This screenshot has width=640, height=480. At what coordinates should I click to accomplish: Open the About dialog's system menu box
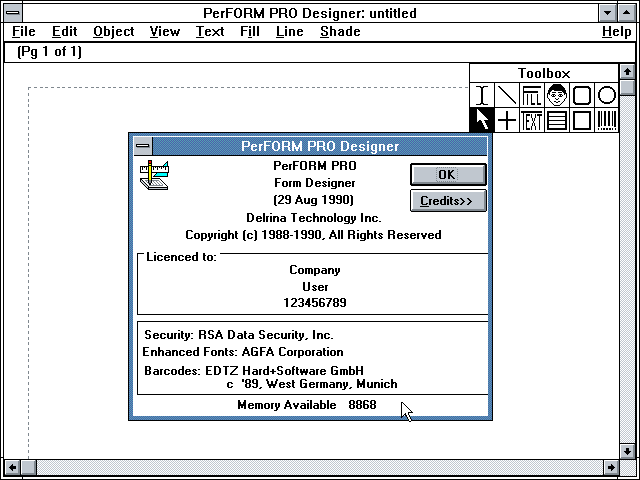(143, 146)
